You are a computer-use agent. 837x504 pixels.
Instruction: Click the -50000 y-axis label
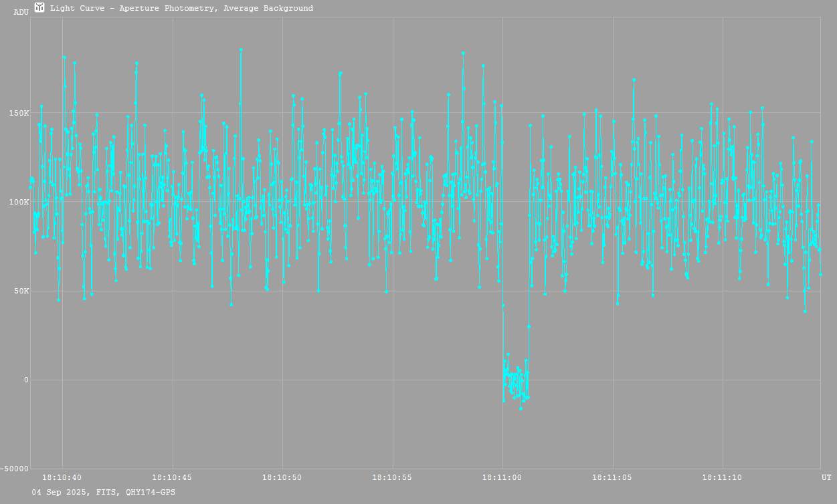pos(15,469)
